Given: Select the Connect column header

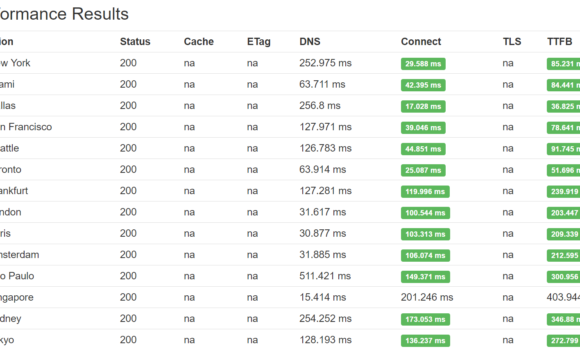Looking at the screenshot, I should coord(421,41).
